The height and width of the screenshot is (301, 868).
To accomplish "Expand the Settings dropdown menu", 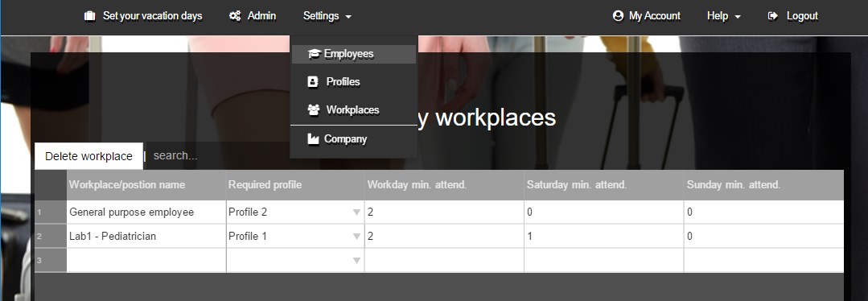I will click(327, 16).
